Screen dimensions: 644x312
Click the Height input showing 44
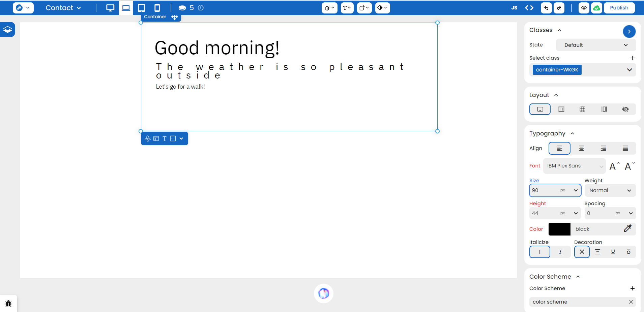click(544, 213)
